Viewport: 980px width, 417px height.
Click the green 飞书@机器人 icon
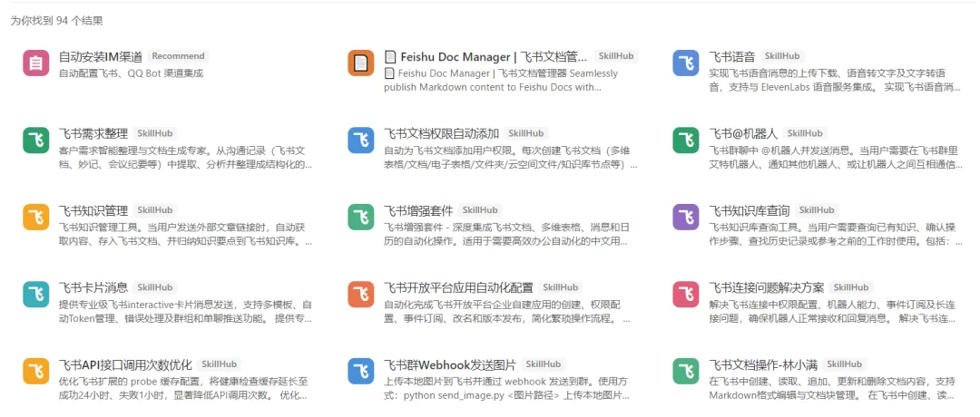686,141
